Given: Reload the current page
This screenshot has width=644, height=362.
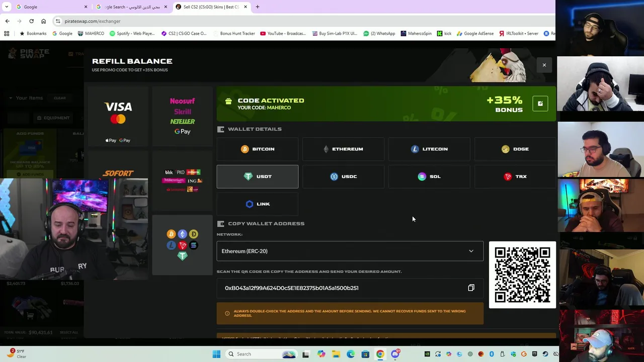Looking at the screenshot, I should 31,21.
